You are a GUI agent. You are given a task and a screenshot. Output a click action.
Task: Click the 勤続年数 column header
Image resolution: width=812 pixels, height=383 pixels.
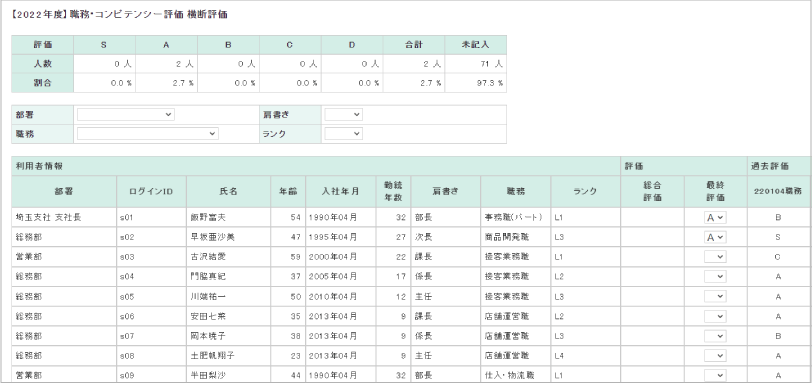pos(394,192)
